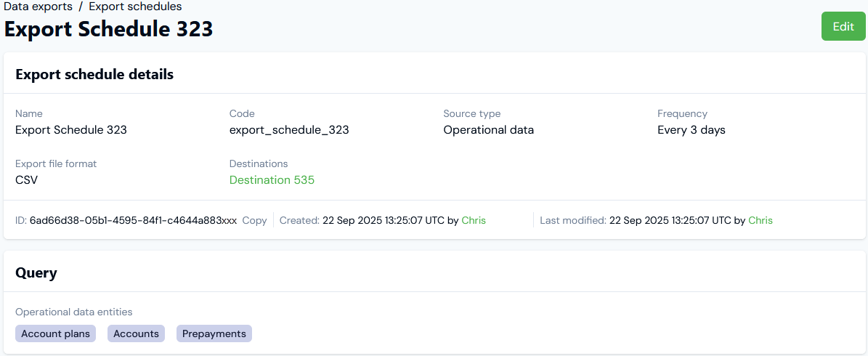
Task: Click the code value export_schedule_323
Action: pyautogui.click(x=289, y=130)
